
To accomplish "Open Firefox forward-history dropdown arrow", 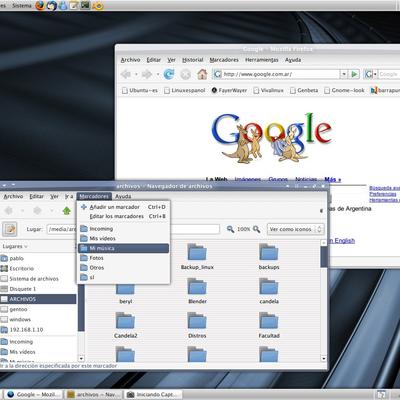I will [x=157, y=74].
